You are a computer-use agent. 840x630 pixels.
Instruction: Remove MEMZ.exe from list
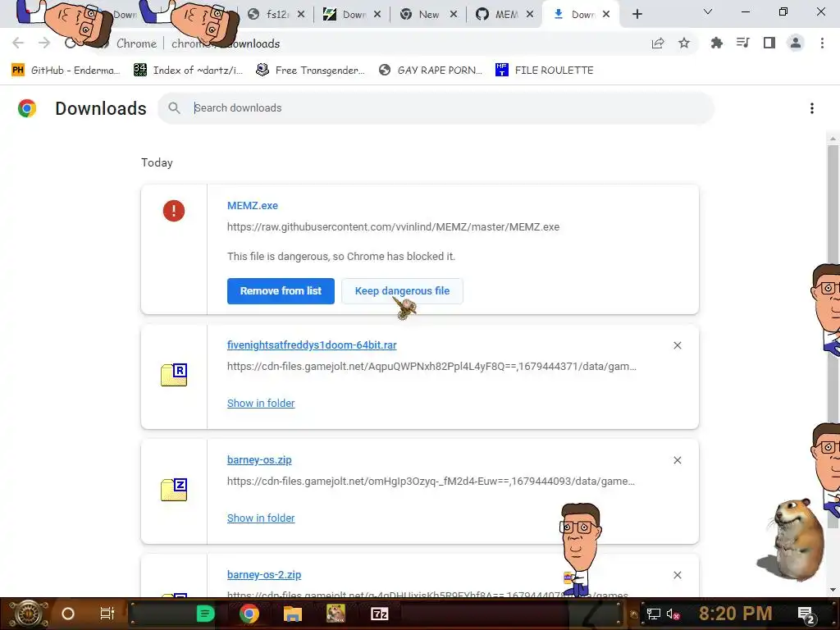[x=281, y=291]
